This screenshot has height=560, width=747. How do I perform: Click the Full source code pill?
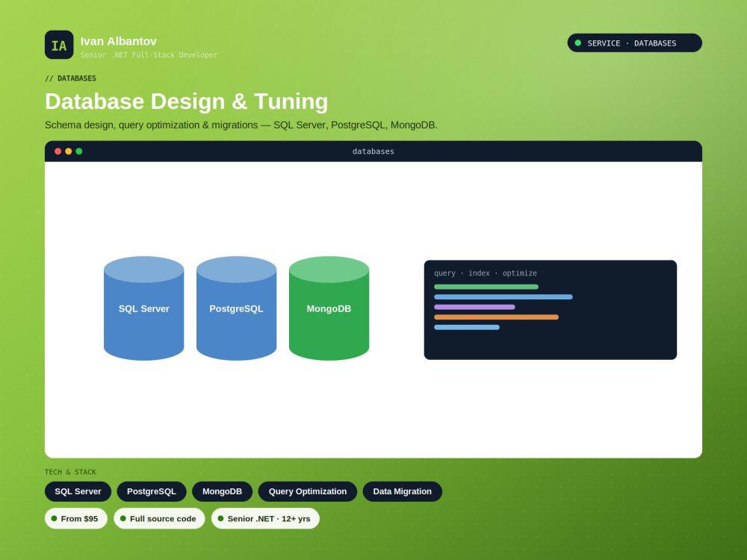(x=159, y=519)
